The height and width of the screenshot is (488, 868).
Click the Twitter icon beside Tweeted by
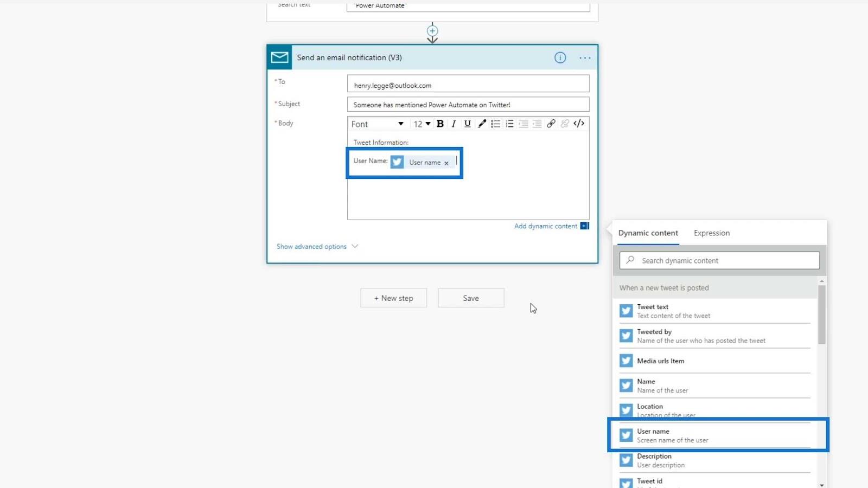pyautogui.click(x=626, y=336)
